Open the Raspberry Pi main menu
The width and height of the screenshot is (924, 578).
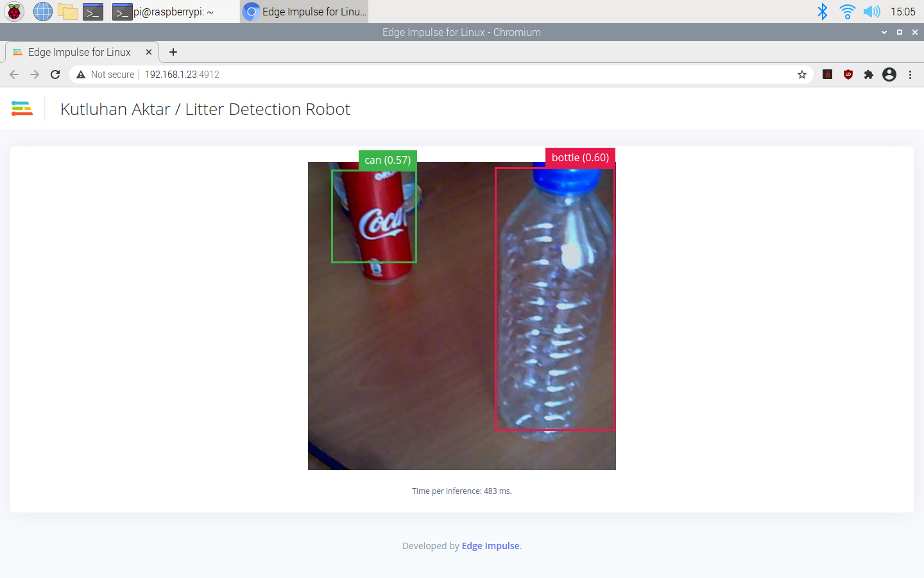click(14, 12)
